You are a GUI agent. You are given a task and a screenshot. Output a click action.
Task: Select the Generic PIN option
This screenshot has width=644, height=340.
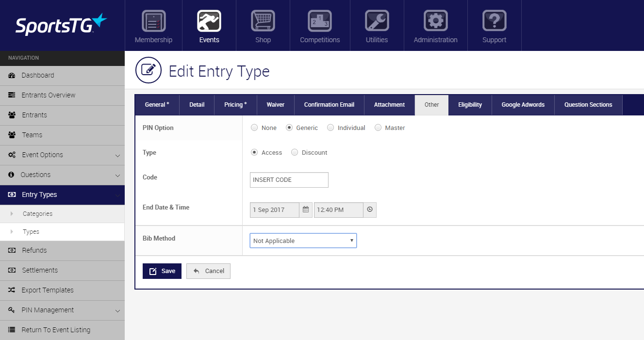289,128
